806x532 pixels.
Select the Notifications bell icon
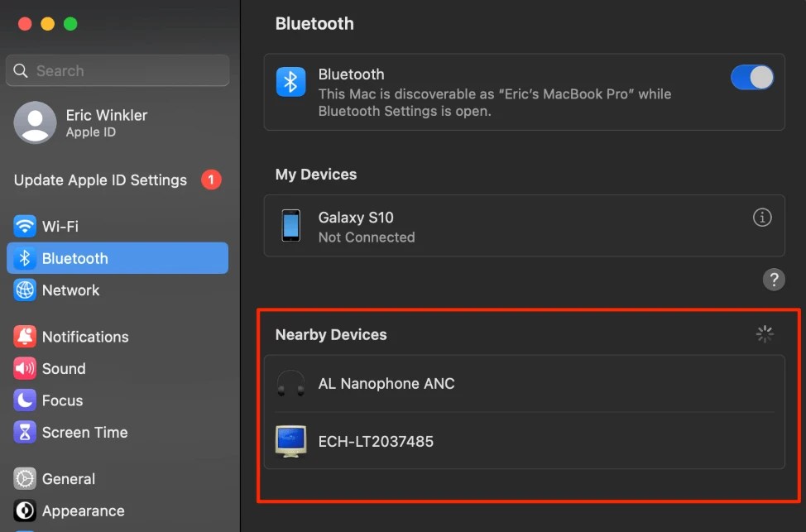pyautogui.click(x=25, y=336)
